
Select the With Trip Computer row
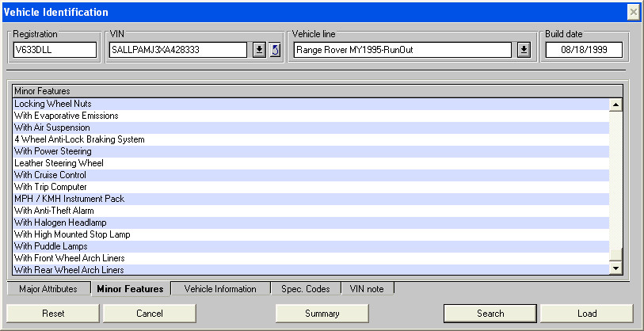[311, 187]
